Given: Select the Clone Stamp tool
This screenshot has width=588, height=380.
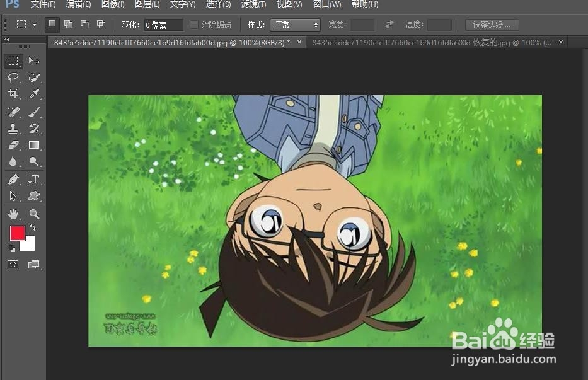Looking at the screenshot, I should (x=13, y=129).
